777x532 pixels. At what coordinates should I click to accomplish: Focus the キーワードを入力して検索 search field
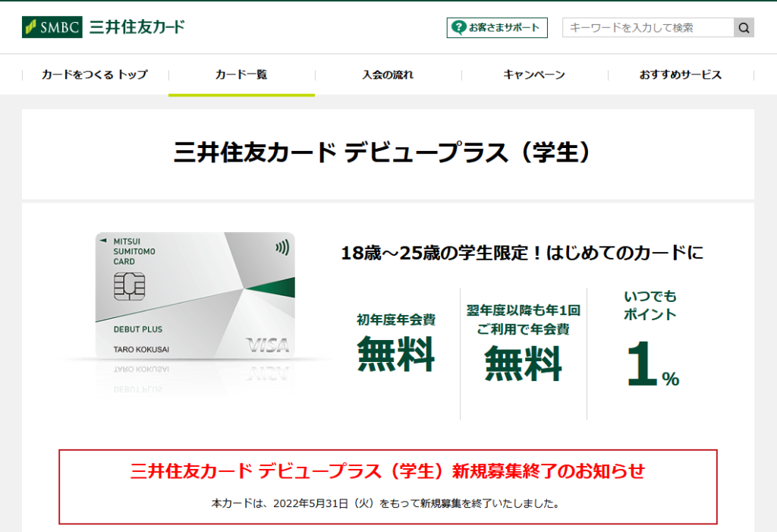648,28
